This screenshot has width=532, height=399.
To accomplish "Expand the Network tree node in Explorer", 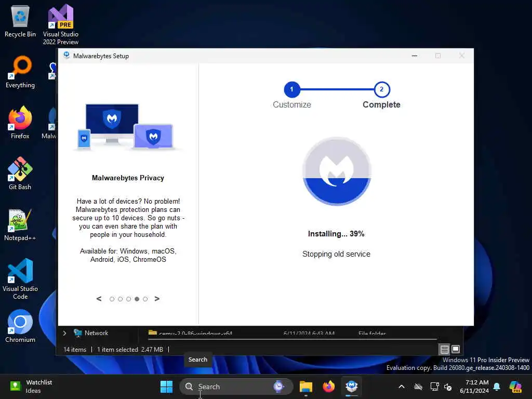I will point(64,333).
